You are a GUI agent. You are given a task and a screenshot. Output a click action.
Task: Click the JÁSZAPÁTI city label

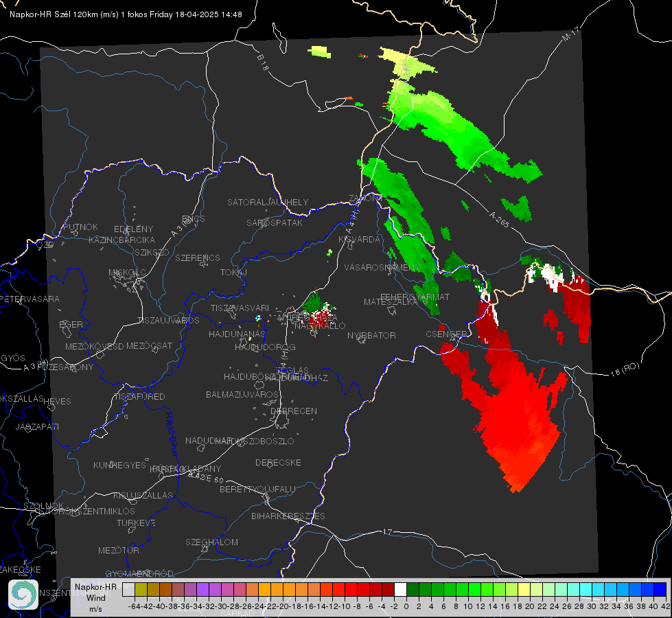(37, 426)
